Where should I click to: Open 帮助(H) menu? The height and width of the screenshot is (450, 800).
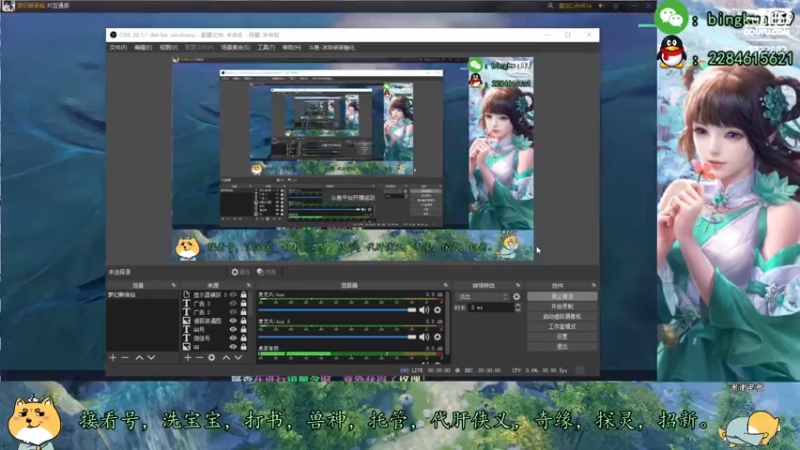pos(291,47)
